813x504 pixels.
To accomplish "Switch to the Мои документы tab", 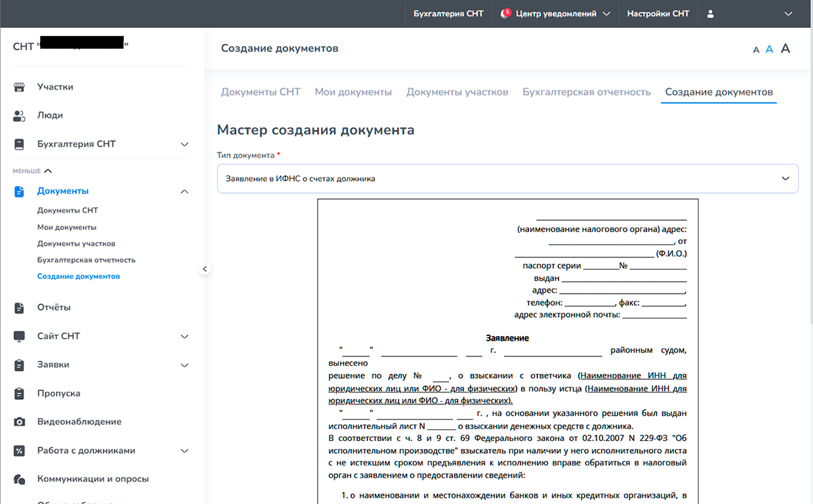I will (x=353, y=92).
